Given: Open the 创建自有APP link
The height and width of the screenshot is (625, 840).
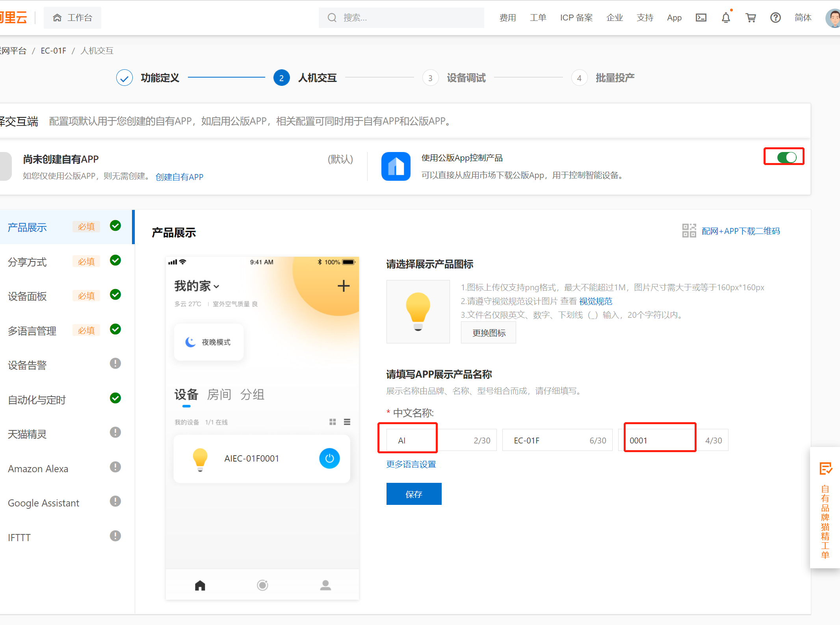Looking at the screenshot, I should pos(179,177).
